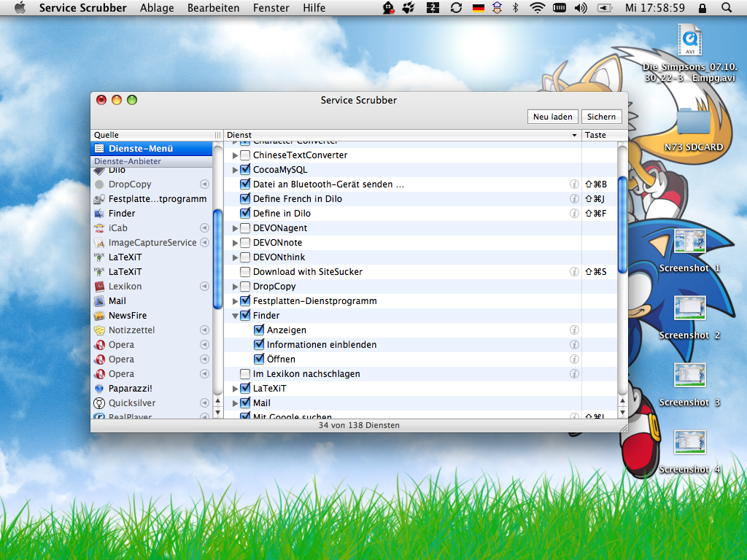Expand the CocoaMySQL disclosure triangle

(235, 170)
